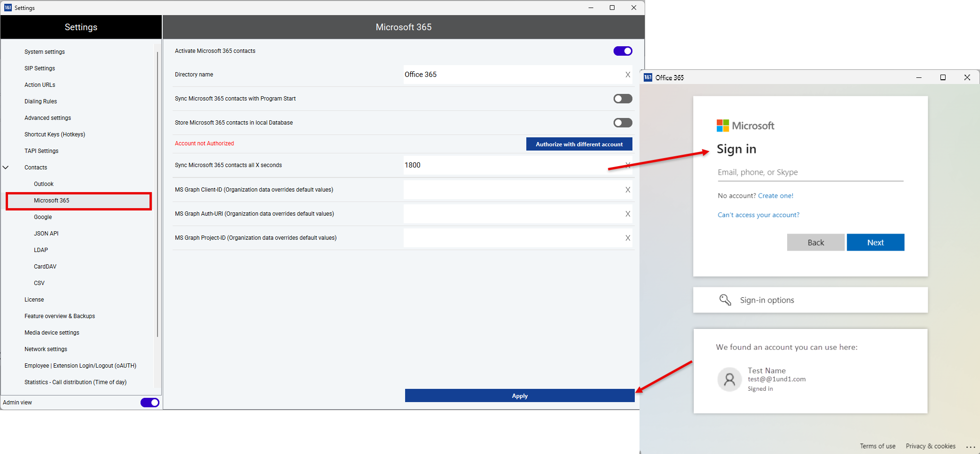This screenshot has width=980, height=454.
Task: Open the more options ellipsis in footer
Action: (970, 446)
